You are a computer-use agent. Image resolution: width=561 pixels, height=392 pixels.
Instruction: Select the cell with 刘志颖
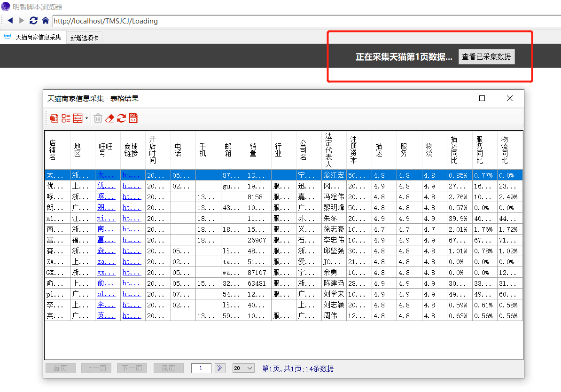pyautogui.click(x=334, y=305)
